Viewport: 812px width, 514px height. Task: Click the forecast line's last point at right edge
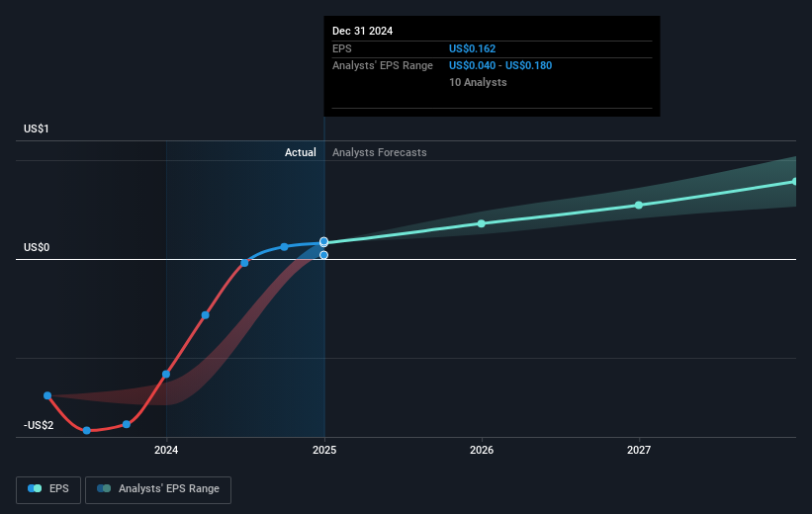pos(794,182)
